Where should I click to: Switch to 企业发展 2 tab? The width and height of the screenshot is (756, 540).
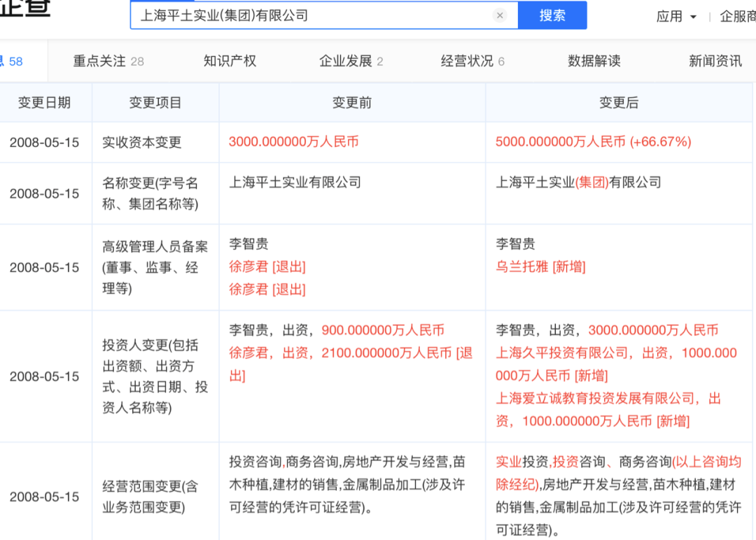(351, 61)
